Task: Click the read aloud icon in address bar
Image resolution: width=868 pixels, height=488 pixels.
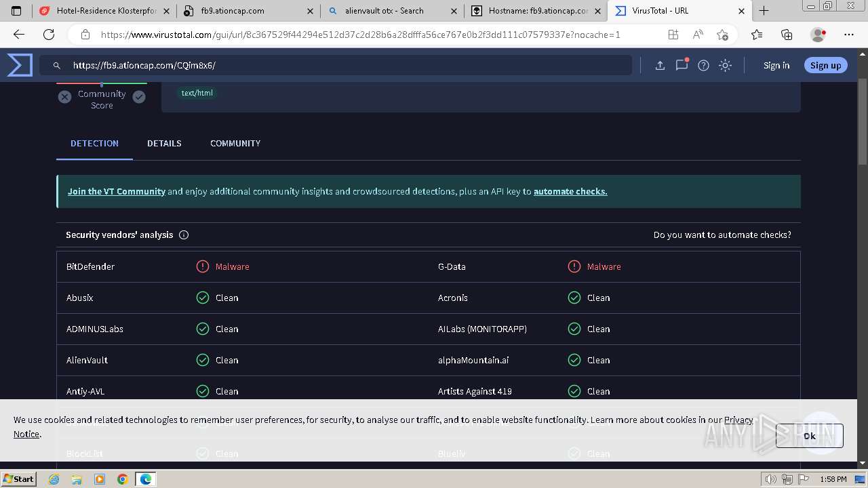Action: 698,35
